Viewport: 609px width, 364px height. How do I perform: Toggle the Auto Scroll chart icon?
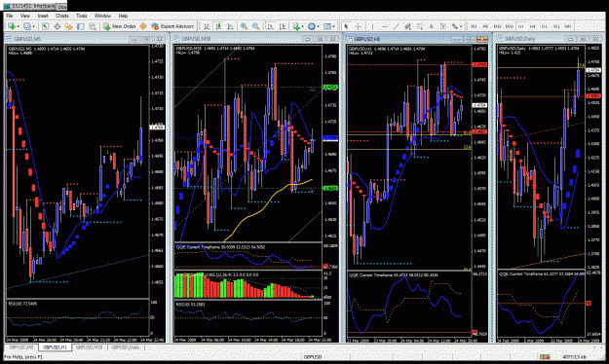tap(270, 26)
